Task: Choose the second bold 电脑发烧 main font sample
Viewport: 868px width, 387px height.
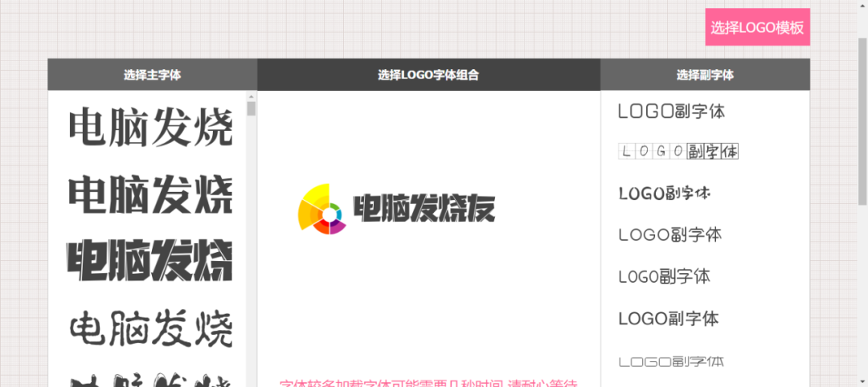Action: click(x=150, y=194)
